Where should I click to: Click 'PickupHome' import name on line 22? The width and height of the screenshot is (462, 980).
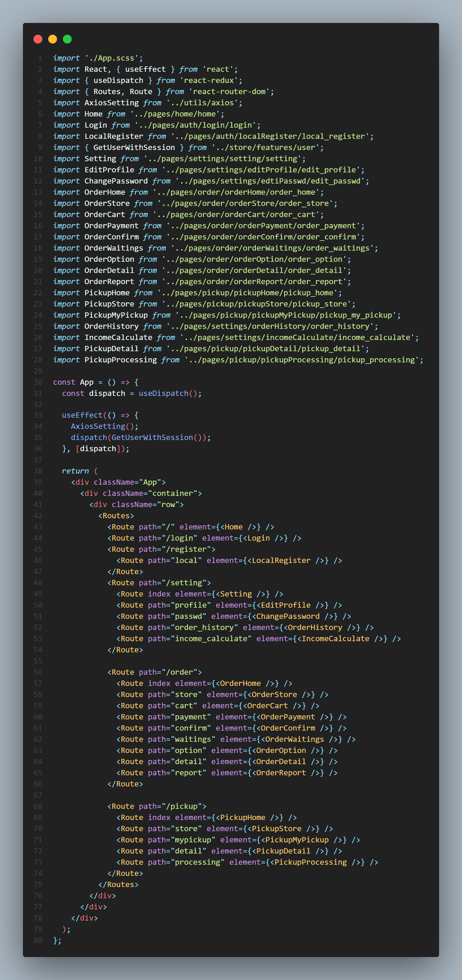pyautogui.click(x=107, y=293)
